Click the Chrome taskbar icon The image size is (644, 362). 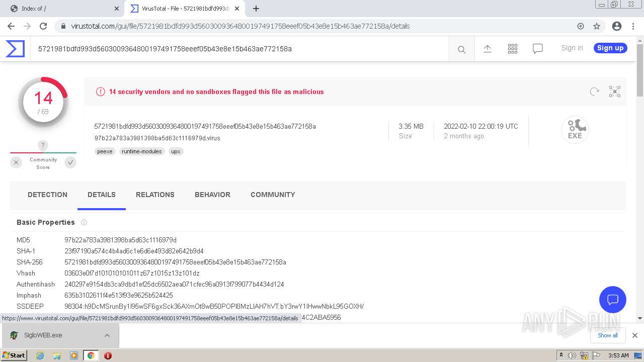coord(91,355)
